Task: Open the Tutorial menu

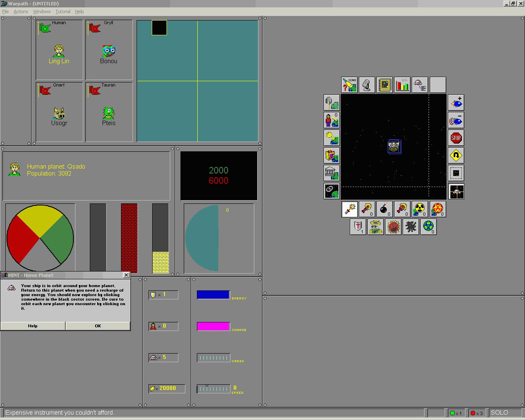Action: (63, 11)
